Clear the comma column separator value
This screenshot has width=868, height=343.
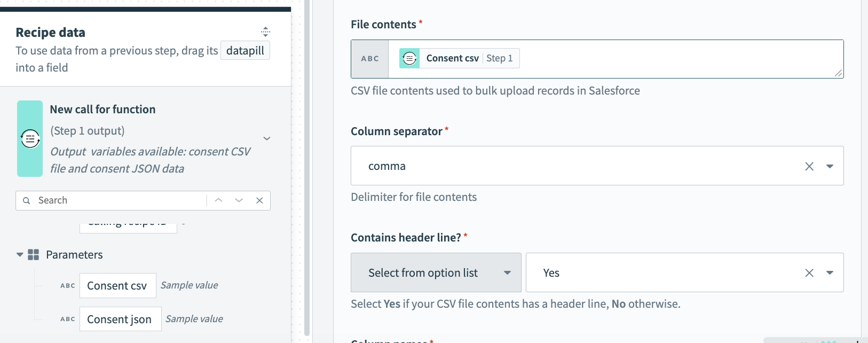point(809,166)
